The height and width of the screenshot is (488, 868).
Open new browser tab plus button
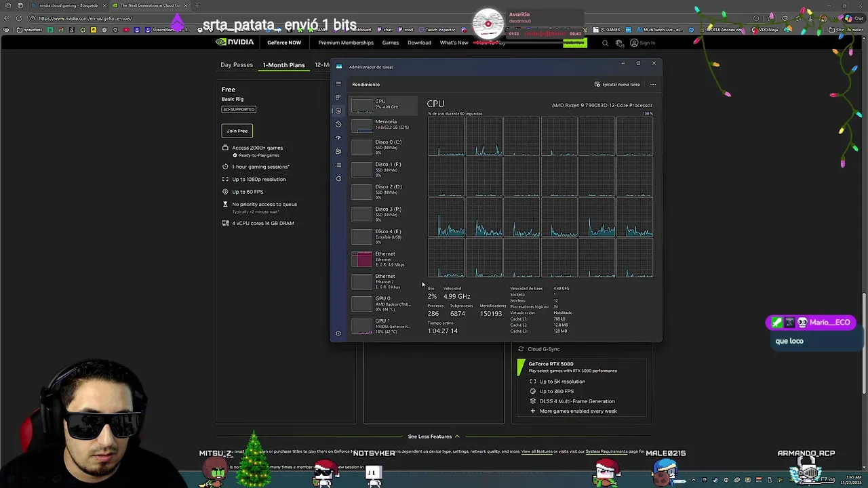point(197,5)
